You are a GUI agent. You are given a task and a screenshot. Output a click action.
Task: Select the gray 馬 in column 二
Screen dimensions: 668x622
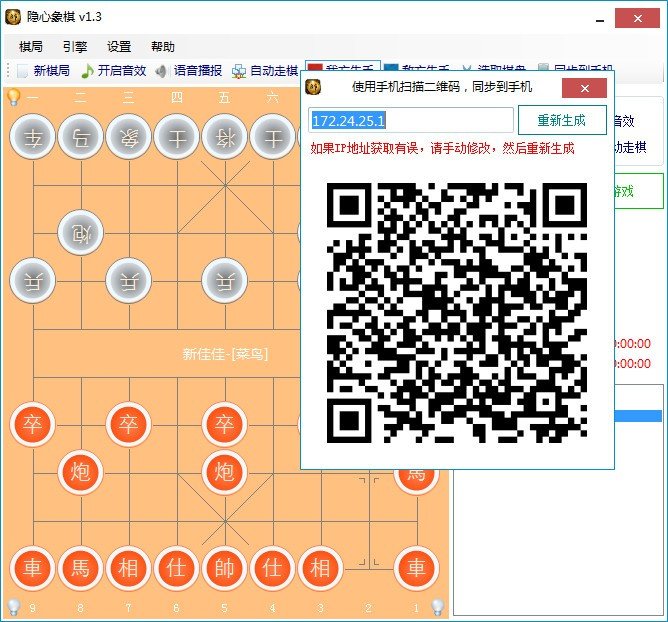81,137
